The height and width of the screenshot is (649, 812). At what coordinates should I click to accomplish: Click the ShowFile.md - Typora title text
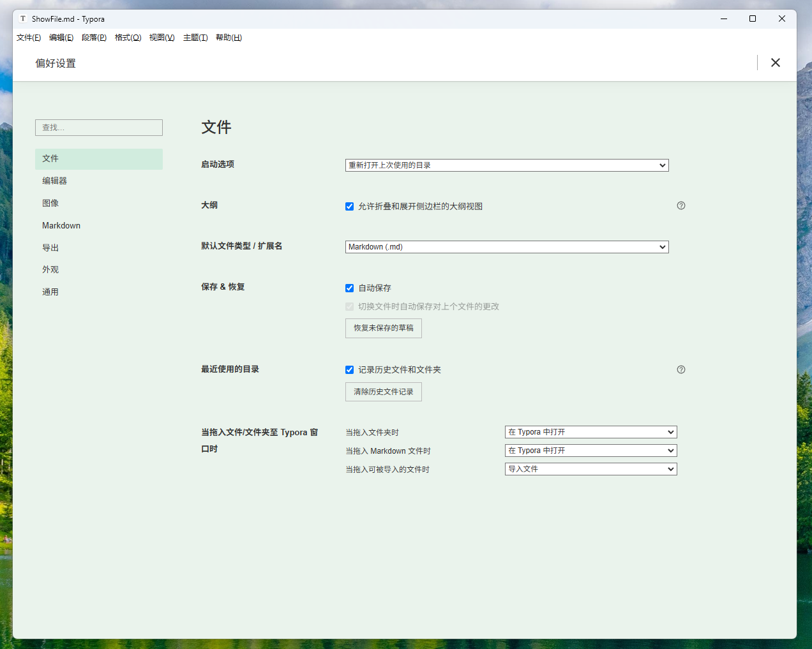coord(68,19)
